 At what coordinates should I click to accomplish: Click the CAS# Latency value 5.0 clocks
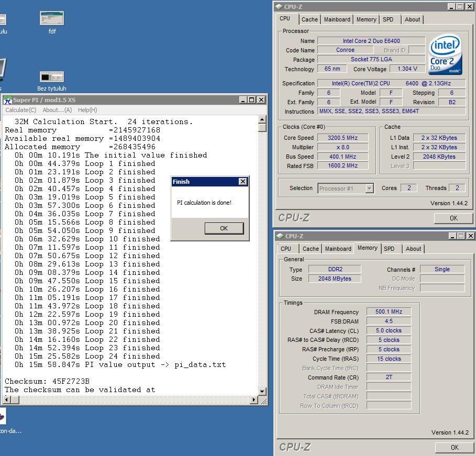coord(389,331)
